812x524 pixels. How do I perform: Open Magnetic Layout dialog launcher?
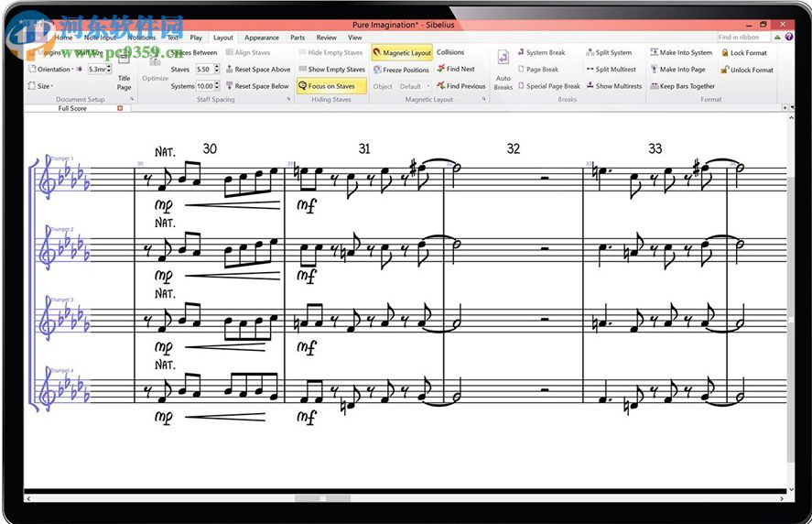[484, 99]
